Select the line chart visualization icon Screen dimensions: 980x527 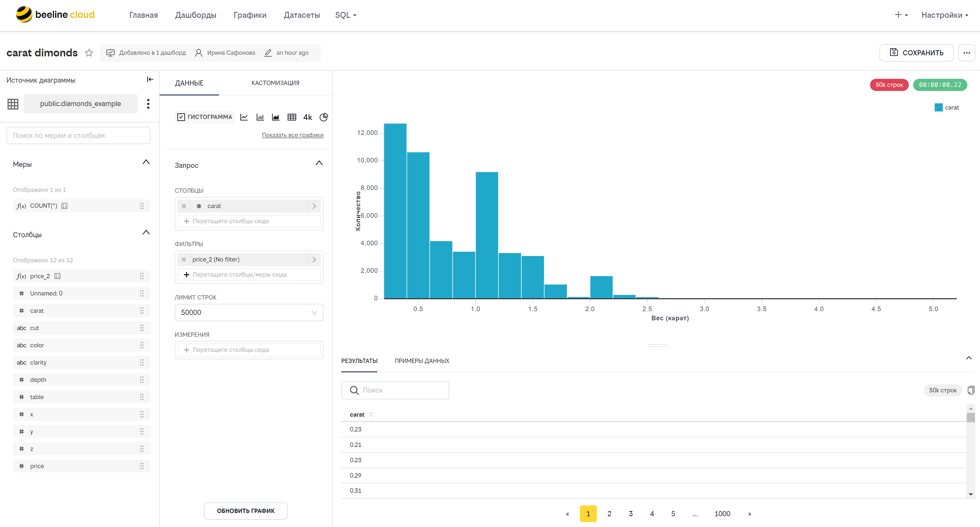point(244,117)
